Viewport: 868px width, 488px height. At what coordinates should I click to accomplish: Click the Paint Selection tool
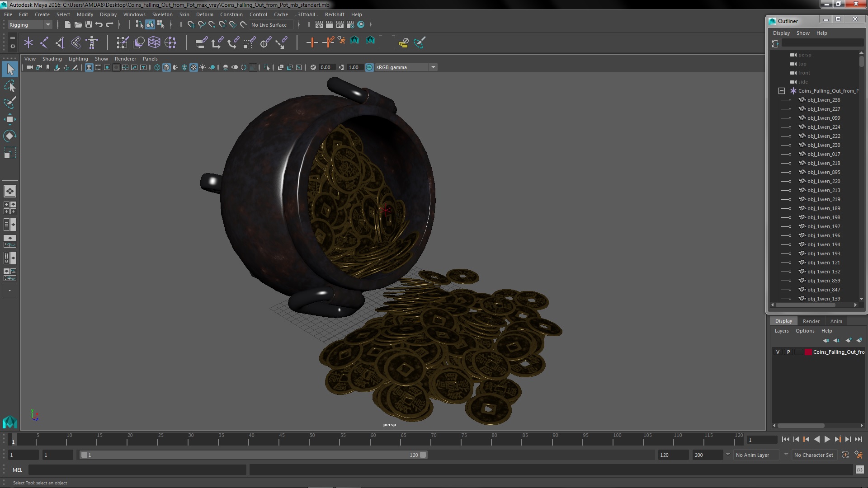coord(9,103)
